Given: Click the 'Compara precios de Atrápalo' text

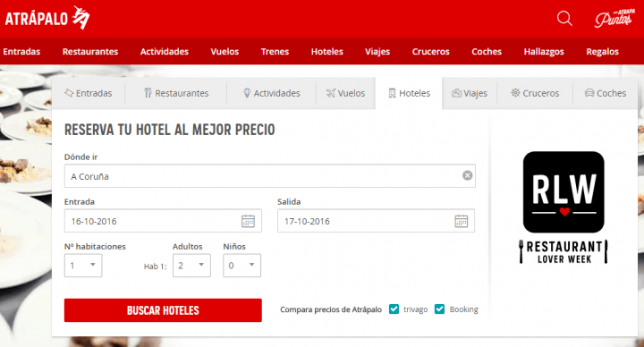Looking at the screenshot, I should pyautogui.click(x=331, y=309).
